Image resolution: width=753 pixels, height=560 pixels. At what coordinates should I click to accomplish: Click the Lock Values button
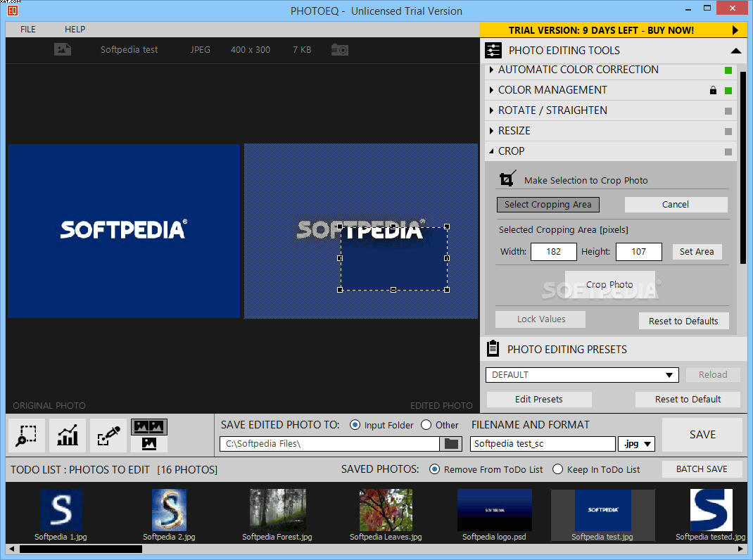tap(540, 319)
